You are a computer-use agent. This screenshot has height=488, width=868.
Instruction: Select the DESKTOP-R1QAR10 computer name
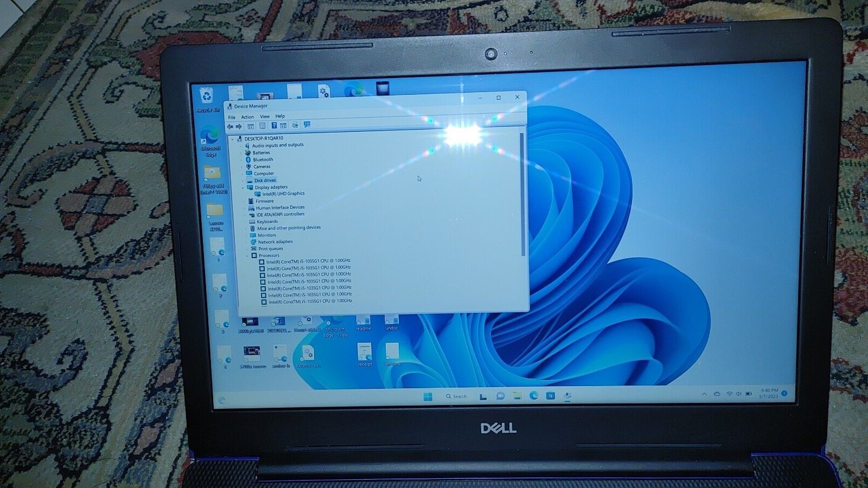tap(264, 138)
